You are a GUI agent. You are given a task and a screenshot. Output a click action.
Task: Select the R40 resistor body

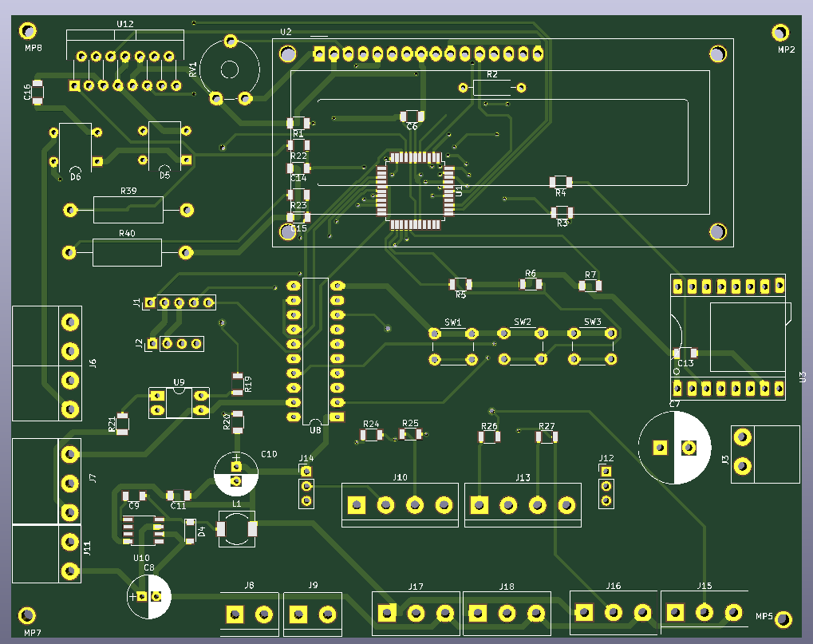(x=127, y=252)
